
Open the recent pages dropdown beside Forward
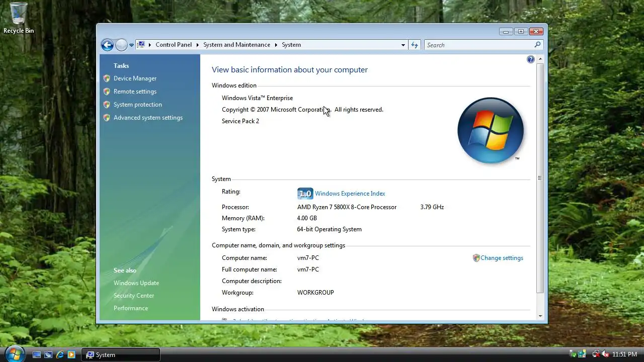[131, 45]
